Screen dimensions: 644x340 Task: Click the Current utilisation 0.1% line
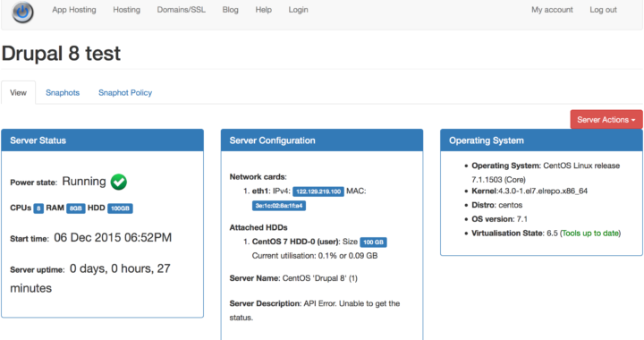pyautogui.click(x=315, y=255)
